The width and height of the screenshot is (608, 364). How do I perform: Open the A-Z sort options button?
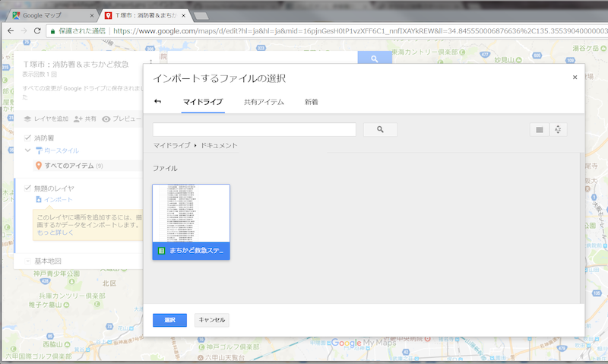pyautogui.click(x=558, y=129)
